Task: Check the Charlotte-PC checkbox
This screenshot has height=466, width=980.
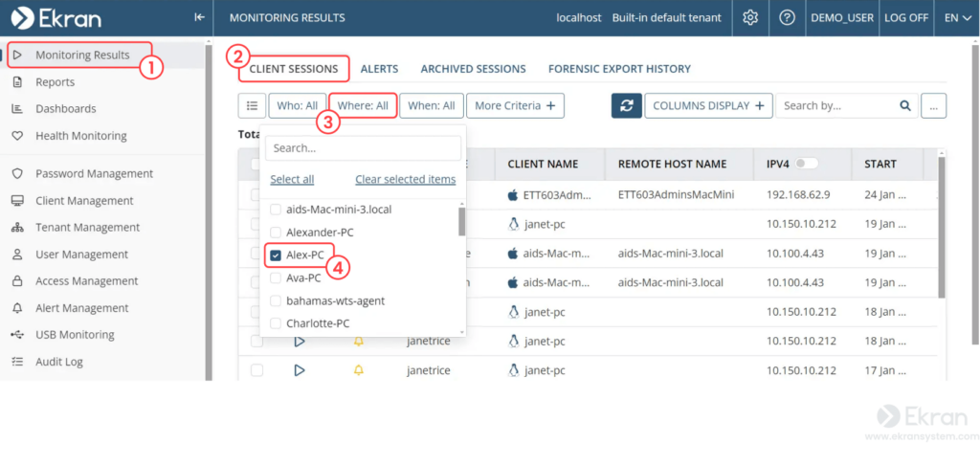Action: click(x=275, y=323)
